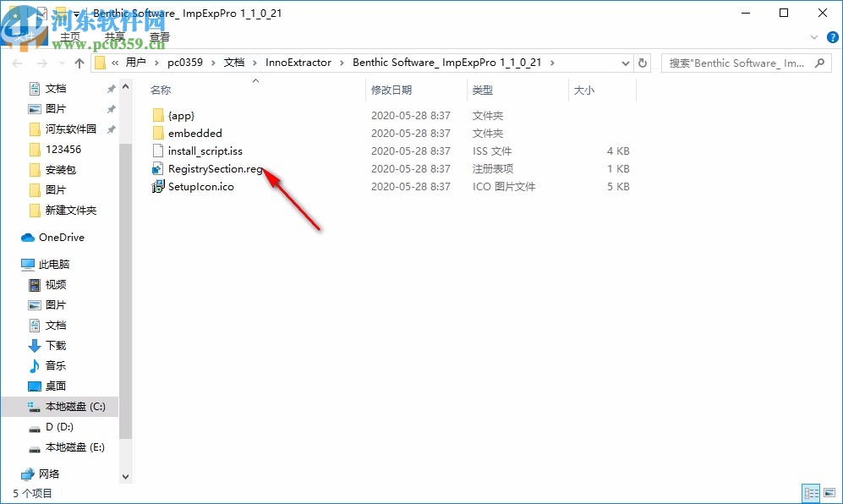Toggle sort order on 名称 column
This screenshot has height=504, width=843.
tap(161, 90)
